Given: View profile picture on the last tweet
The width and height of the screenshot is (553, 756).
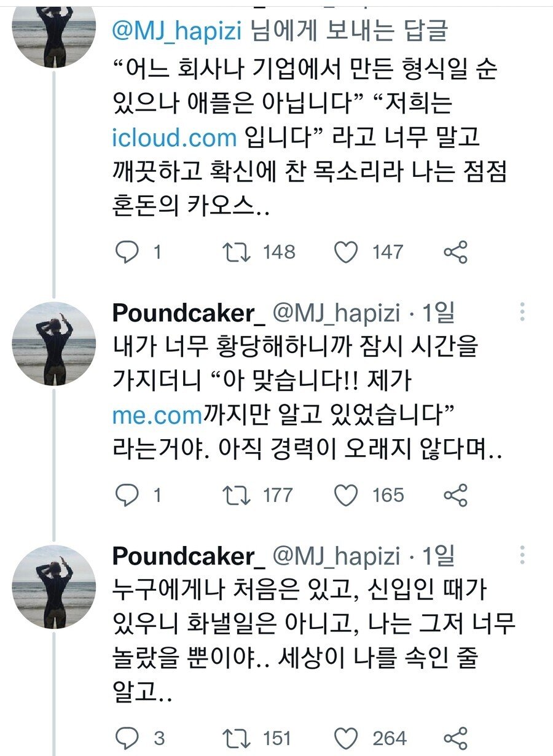Looking at the screenshot, I should (54, 586).
